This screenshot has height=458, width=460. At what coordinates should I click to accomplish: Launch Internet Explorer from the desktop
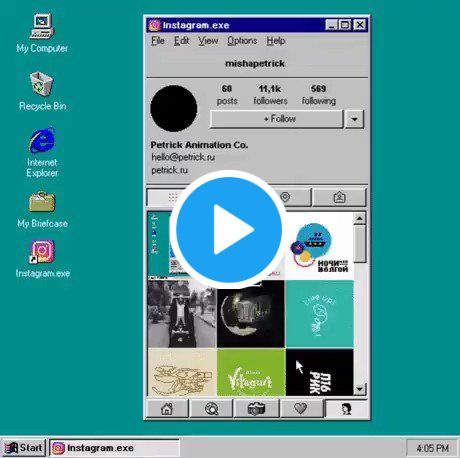42,152
